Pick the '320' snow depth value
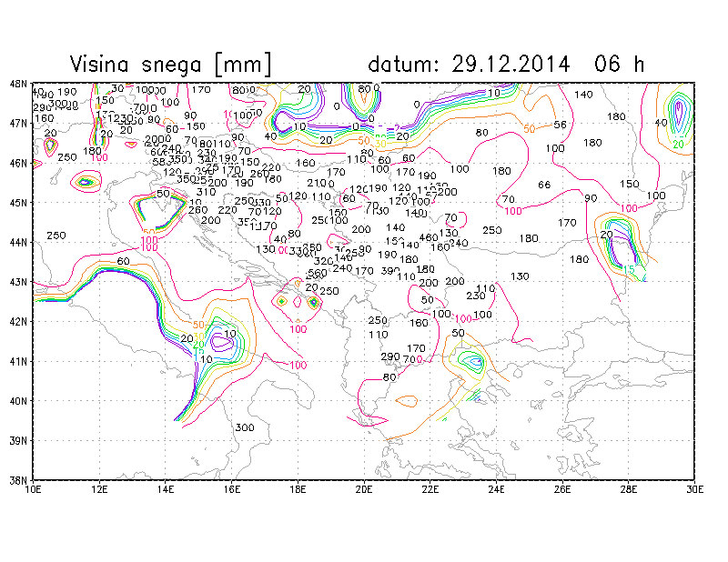 point(324,261)
